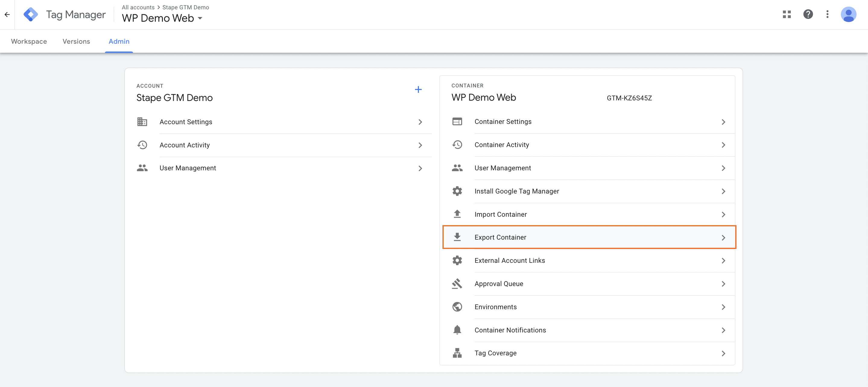Image resolution: width=868 pixels, height=387 pixels.
Task: Select the Workspace tab
Action: point(29,41)
